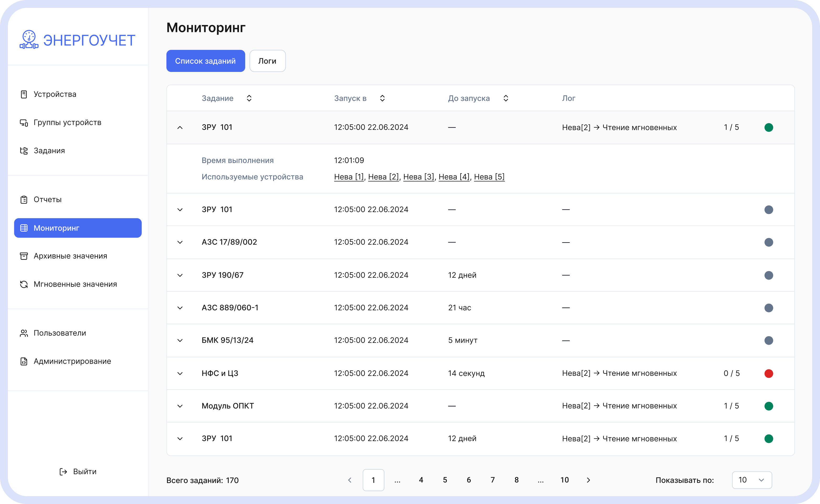Switch to the Логи tab
The image size is (820, 504).
(267, 61)
